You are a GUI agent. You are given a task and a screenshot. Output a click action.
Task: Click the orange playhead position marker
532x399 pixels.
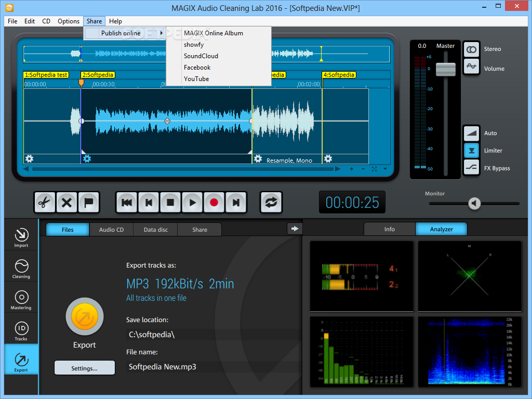click(81, 83)
